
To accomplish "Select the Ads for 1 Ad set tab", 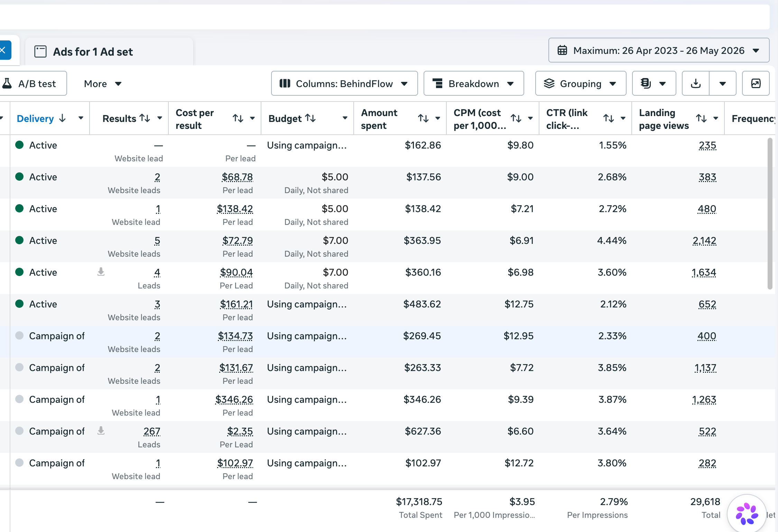I will point(109,51).
